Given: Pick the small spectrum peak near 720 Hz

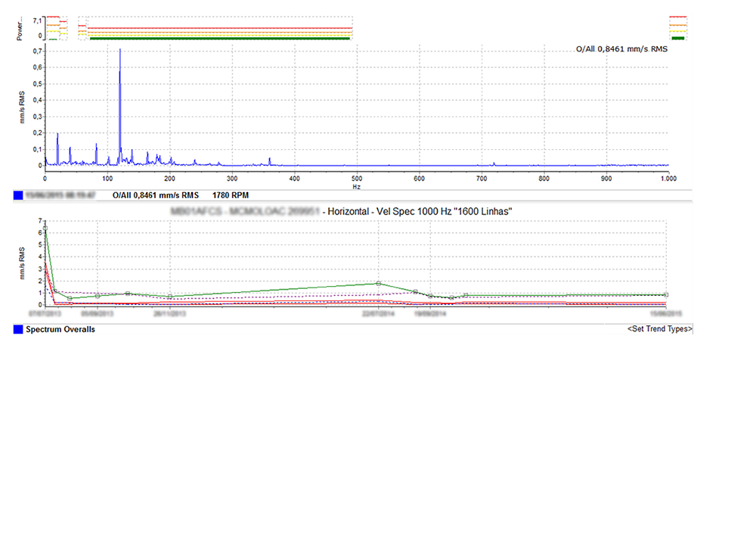Looking at the screenshot, I should pyautogui.click(x=494, y=163).
